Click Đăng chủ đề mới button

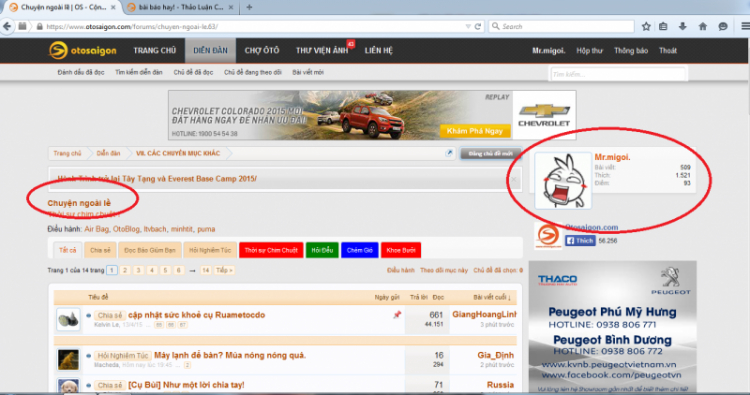coord(490,154)
